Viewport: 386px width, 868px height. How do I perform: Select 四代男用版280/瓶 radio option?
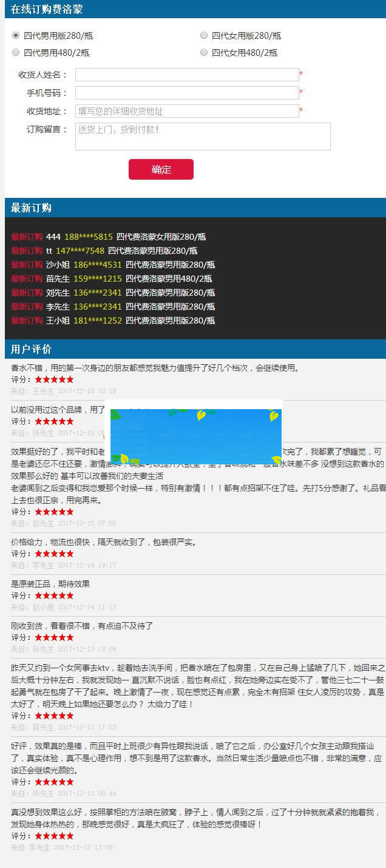click(16, 36)
